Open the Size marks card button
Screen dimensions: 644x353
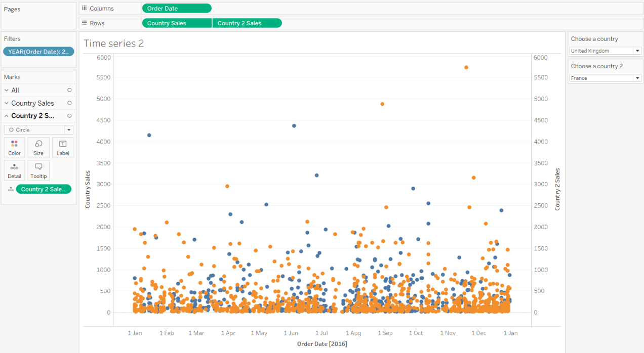[38, 147]
